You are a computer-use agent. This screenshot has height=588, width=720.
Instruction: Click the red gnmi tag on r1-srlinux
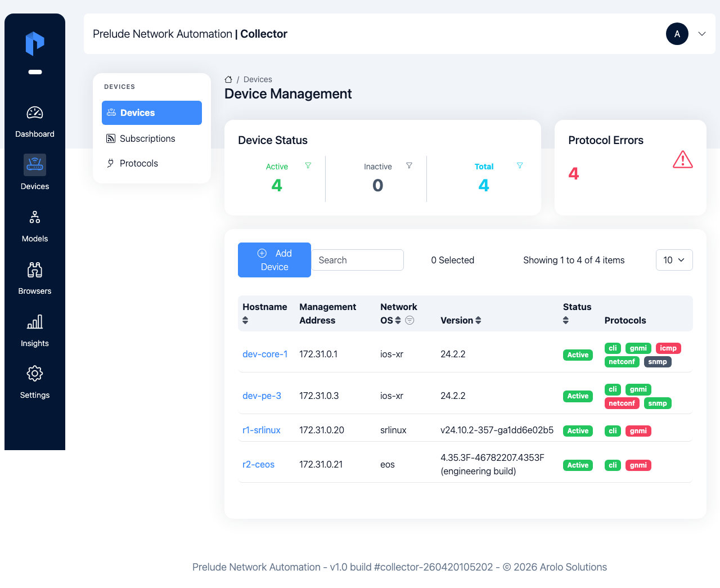pyautogui.click(x=638, y=431)
